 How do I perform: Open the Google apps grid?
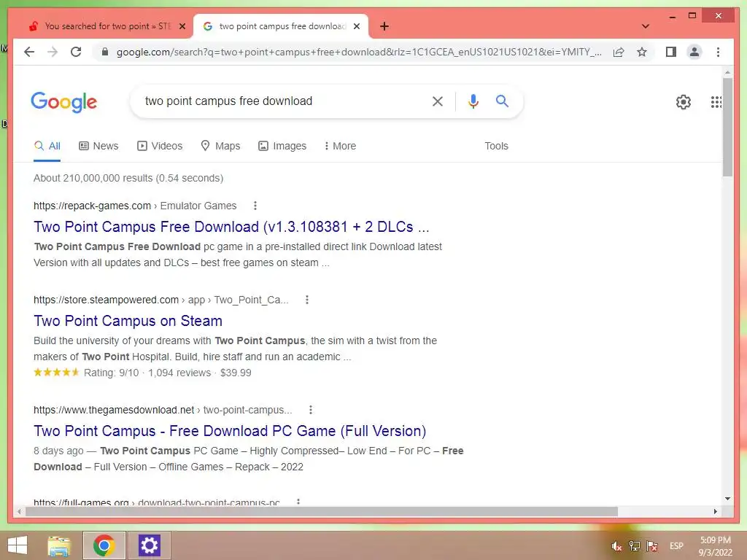[x=716, y=102]
